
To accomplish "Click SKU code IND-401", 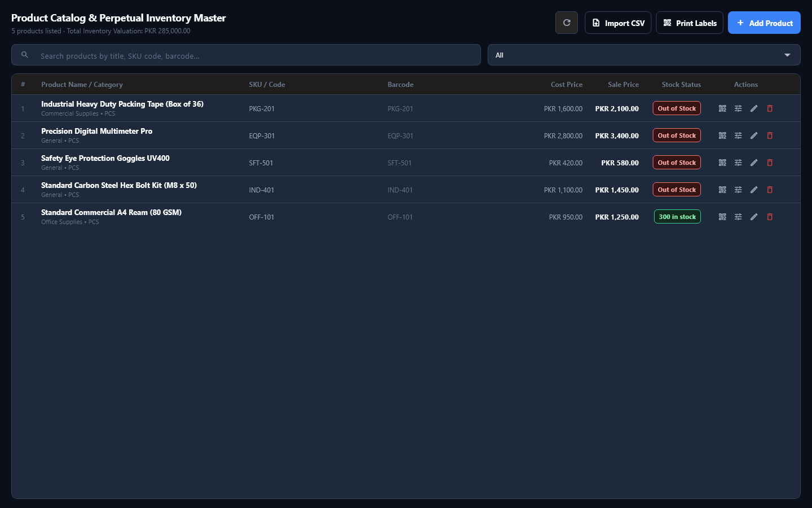I will point(262,190).
